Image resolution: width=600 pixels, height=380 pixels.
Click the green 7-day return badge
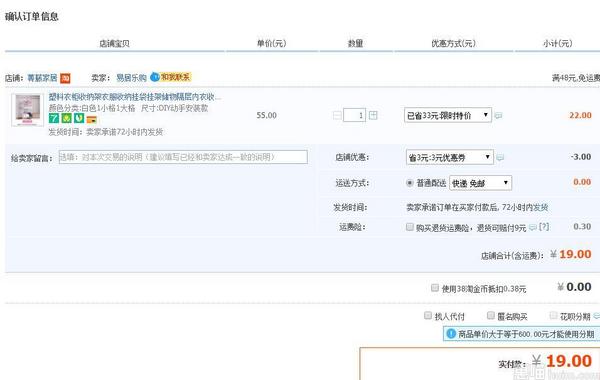54,118
